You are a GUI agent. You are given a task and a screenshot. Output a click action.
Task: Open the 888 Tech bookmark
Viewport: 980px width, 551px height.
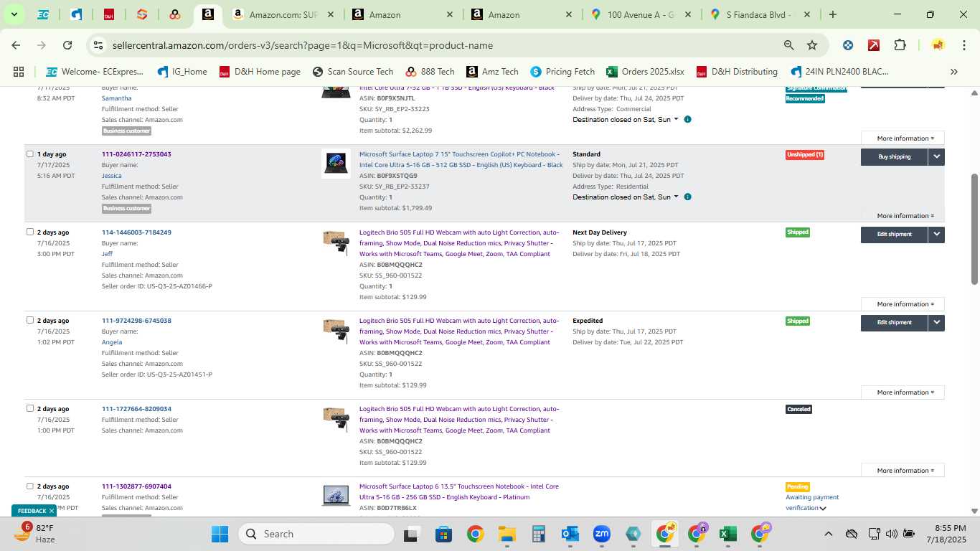point(430,72)
